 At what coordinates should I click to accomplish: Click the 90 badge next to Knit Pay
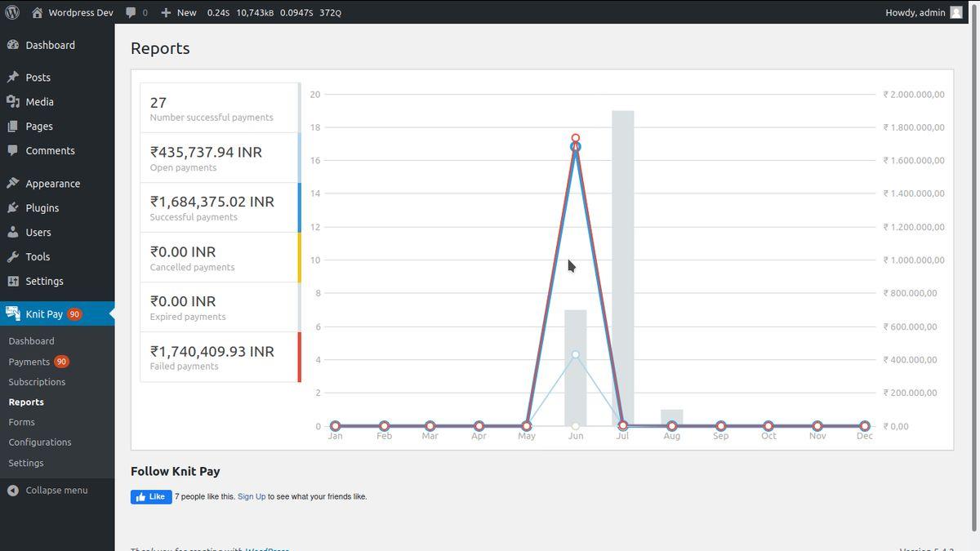point(74,314)
